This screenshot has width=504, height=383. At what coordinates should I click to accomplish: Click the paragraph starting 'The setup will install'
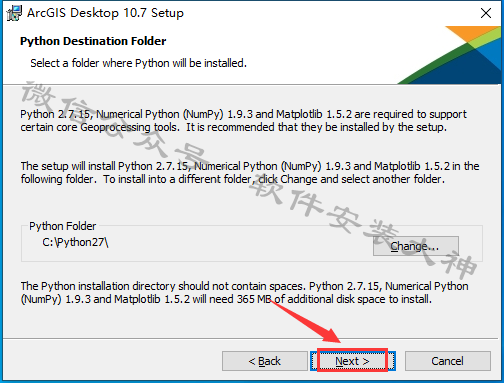pos(250,173)
